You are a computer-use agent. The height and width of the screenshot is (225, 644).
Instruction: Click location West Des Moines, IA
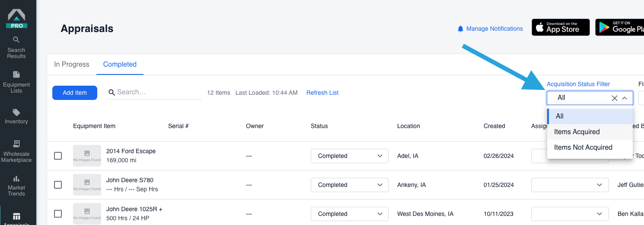(x=425, y=214)
